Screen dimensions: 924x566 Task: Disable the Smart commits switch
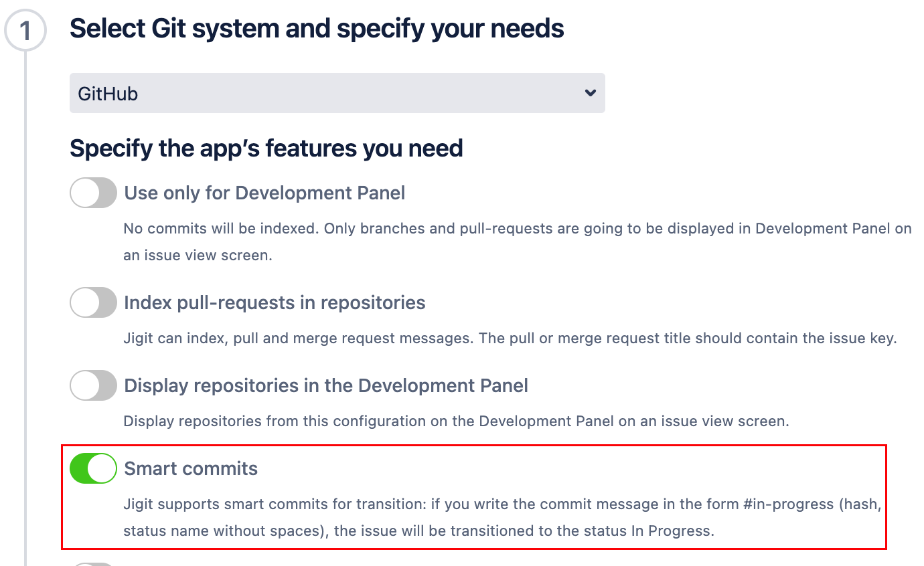tap(93, 468)
